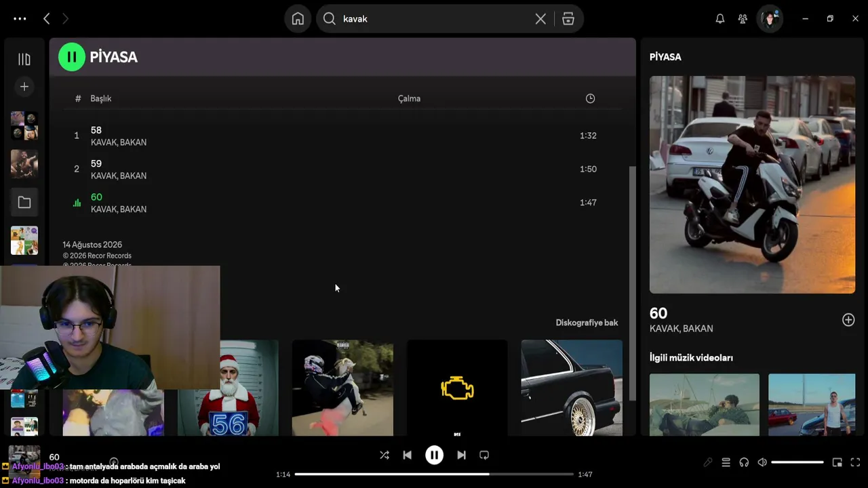868x488 pixels.
Task: Enter full screen player view
Action: (x=855, y=462)
